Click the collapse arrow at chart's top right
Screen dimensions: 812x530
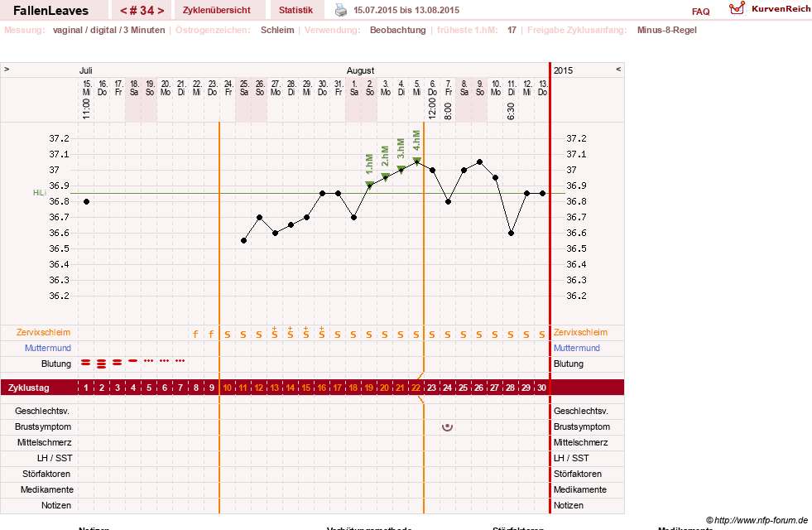pyautogui.click(x=618, y=69)
